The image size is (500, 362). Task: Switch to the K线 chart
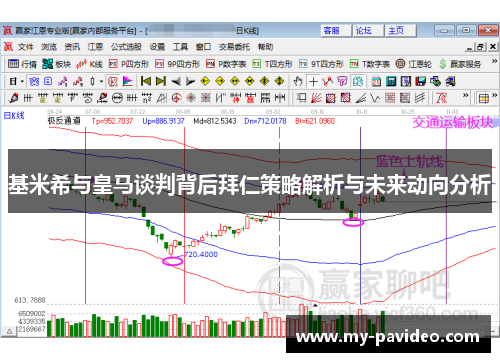(x=89, y=64)
